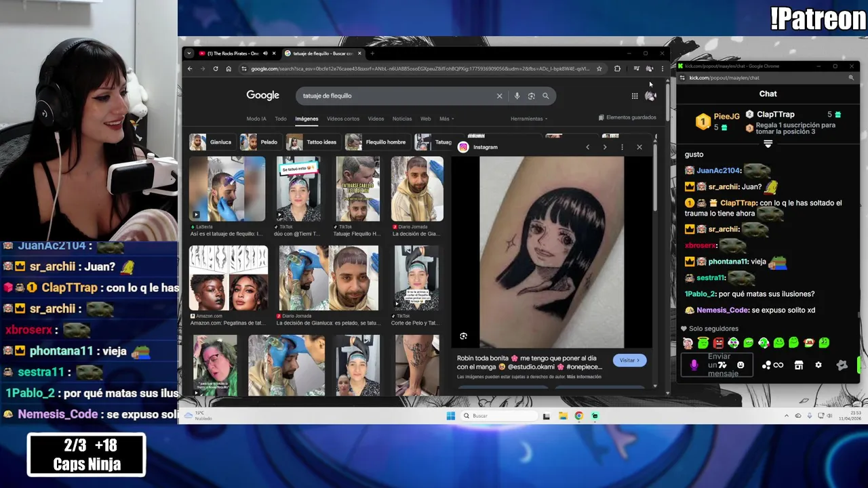
Task: Expand the chat leaderboard collapse handle
Action: point(768,144)
